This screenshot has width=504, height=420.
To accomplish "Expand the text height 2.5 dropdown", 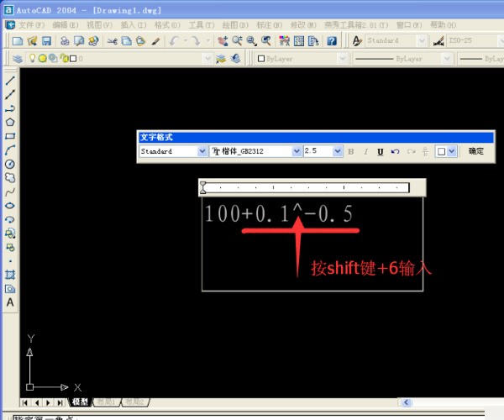I will (x=338, y=151).
